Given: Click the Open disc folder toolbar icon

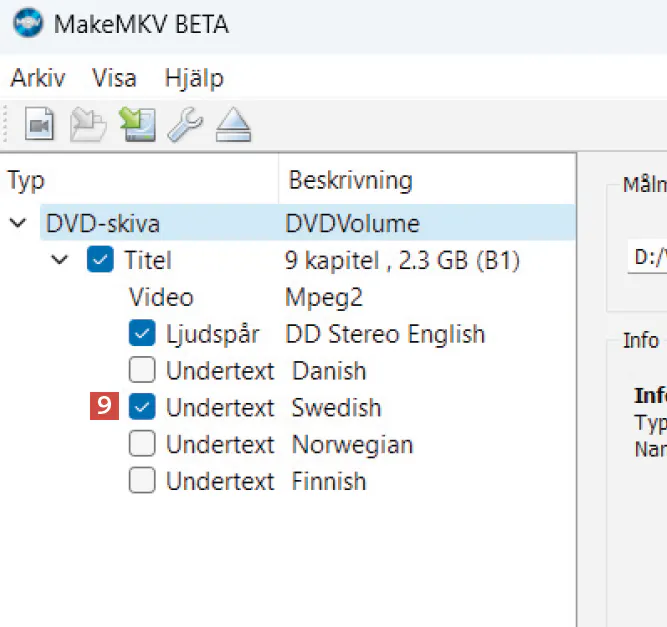Looking at the screenshot, I should (x=88, y=125).
